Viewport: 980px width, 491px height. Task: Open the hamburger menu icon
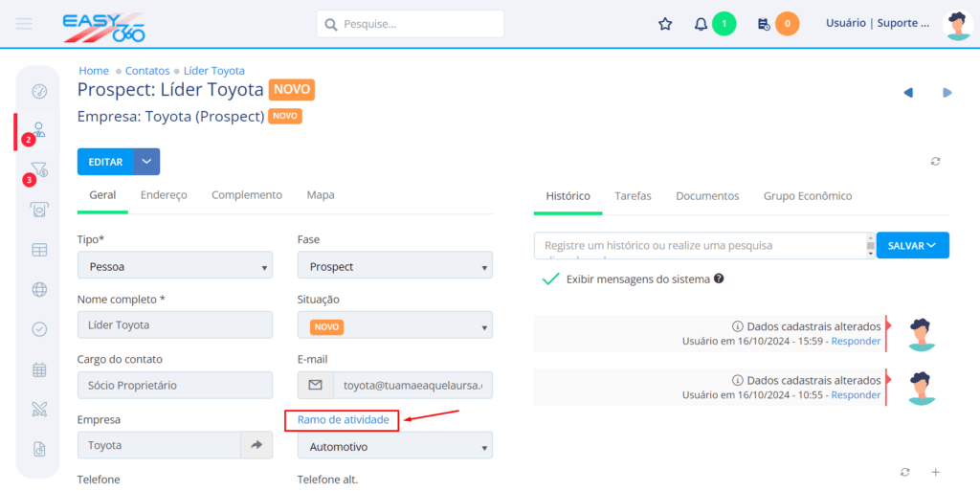(x=24, y=24)
